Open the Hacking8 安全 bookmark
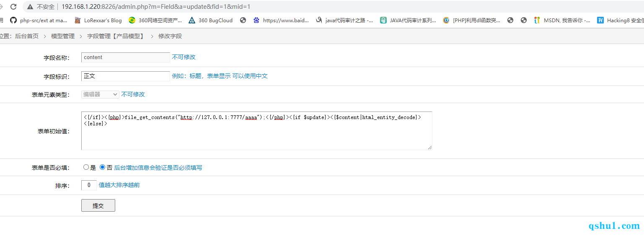This screenshot has width=644, height=236. [621, 20]
